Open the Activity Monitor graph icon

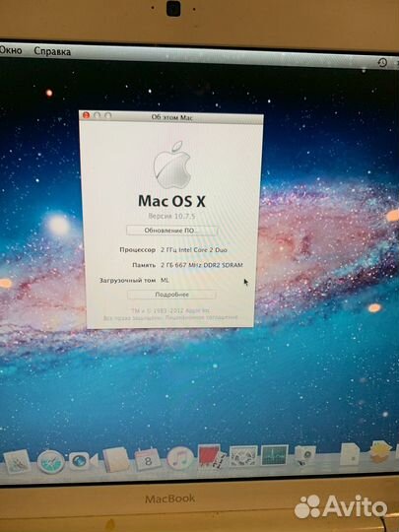tap(274, 455)
